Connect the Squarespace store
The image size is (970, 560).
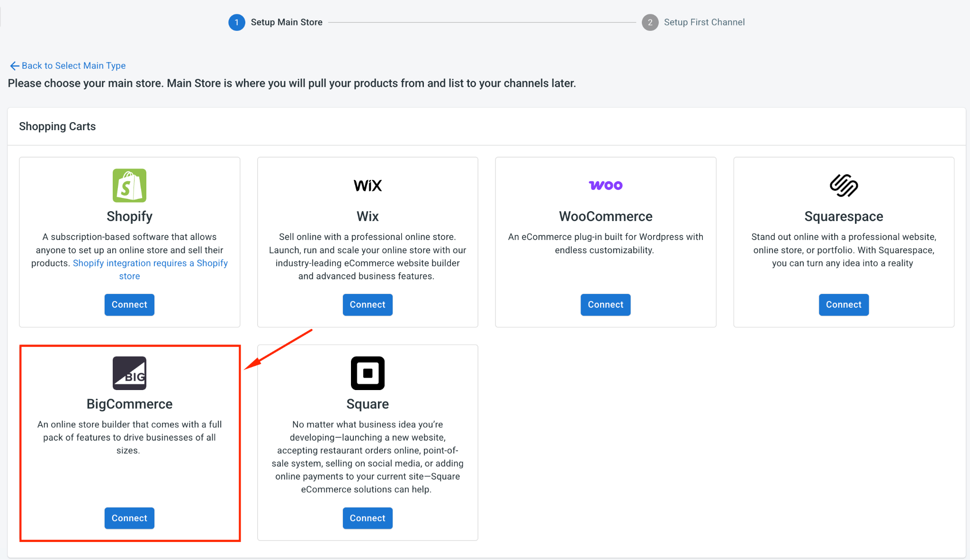[844, 304]
